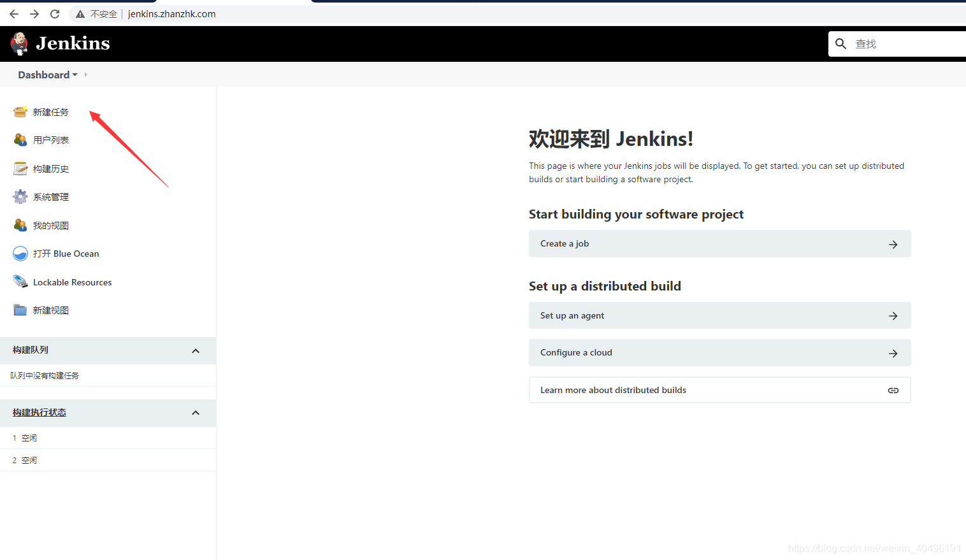
Task: Click the arrow icon on Create a job
Action: pyautogui.click(x=893, y=245)
